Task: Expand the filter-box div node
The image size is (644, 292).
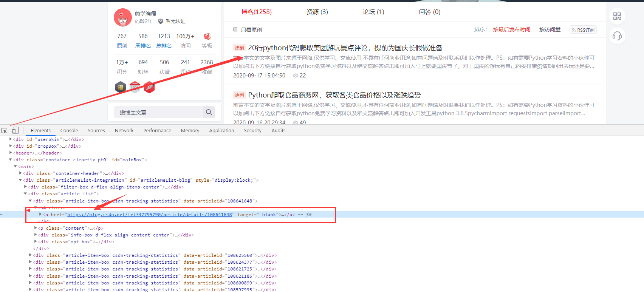Action: tap(25, 187)
